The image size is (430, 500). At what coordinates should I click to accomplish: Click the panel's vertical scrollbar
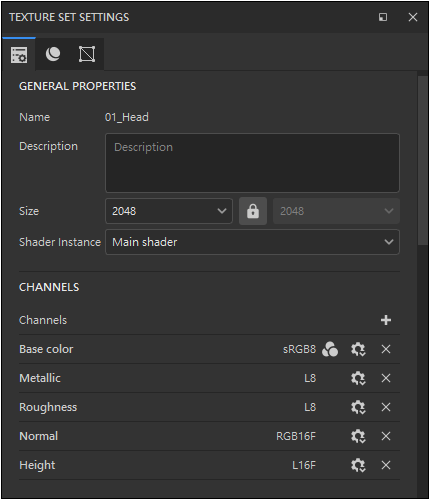(x=423, y=161)
